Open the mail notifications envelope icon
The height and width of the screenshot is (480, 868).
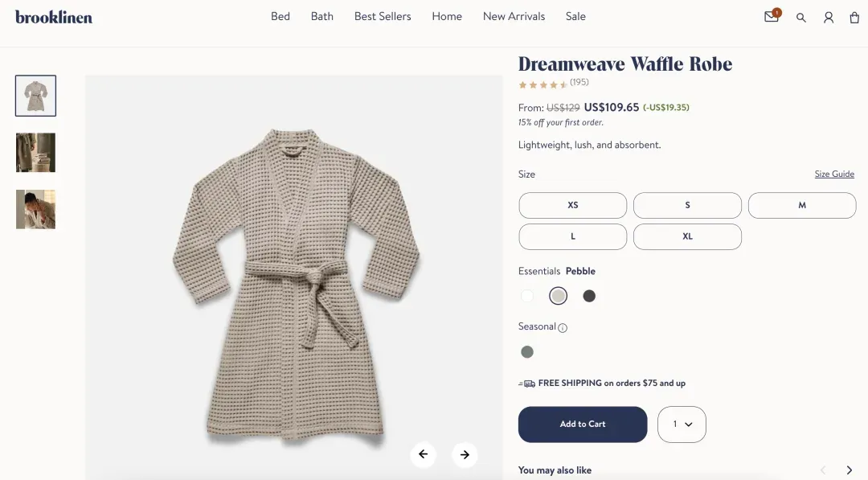[771, 17]
